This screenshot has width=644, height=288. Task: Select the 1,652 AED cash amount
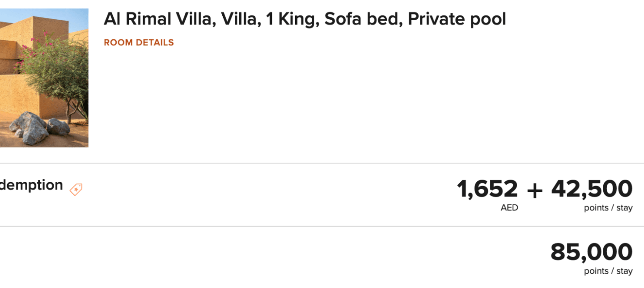(487, 189)
